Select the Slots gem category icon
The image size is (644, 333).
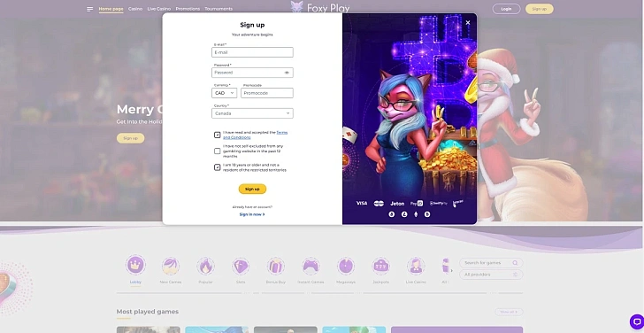(241, 266)
